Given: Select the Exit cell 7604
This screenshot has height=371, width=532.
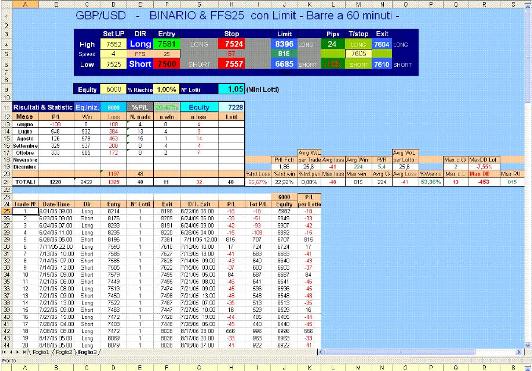Looking at the screenshot, I should 382,44.
